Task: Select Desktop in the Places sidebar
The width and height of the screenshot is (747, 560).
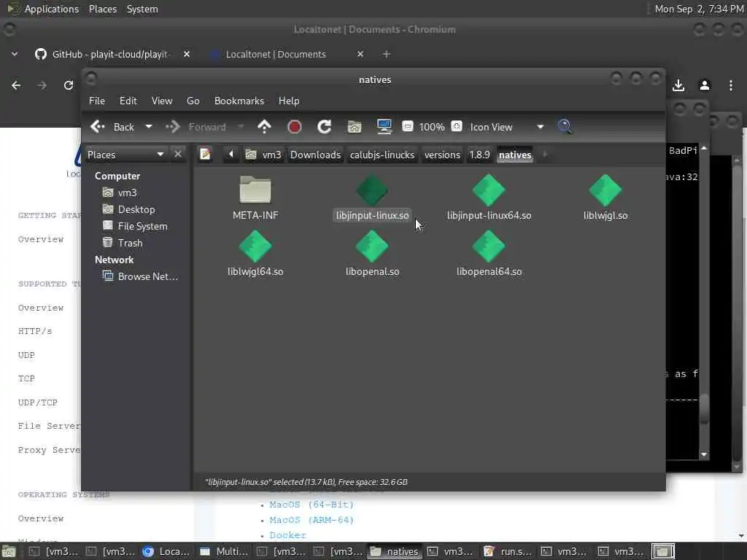Action: (x=136, y=209)
